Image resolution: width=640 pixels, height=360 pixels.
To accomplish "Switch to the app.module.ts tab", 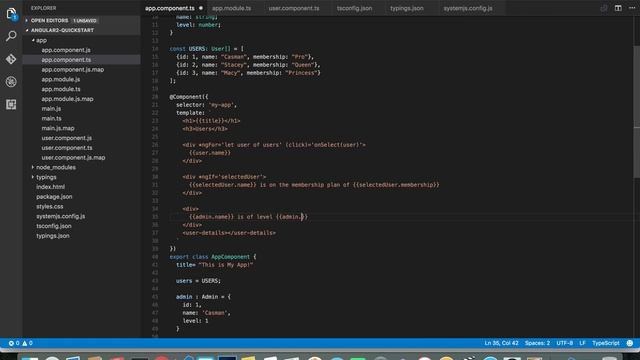I will [231, 8].
